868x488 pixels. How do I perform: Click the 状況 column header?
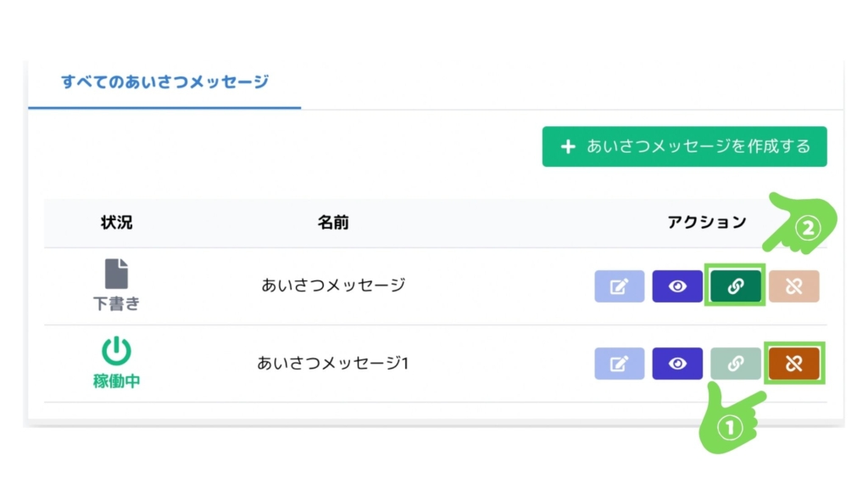click(117, 223)
